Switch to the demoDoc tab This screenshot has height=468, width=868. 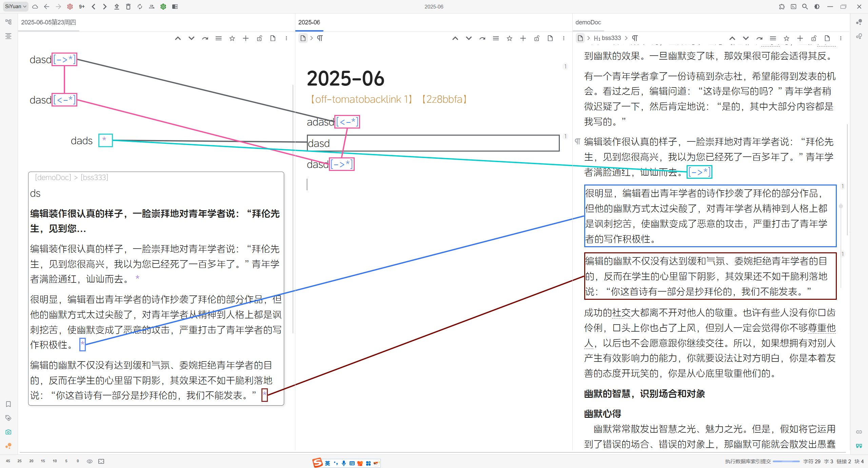pos(588,22)
